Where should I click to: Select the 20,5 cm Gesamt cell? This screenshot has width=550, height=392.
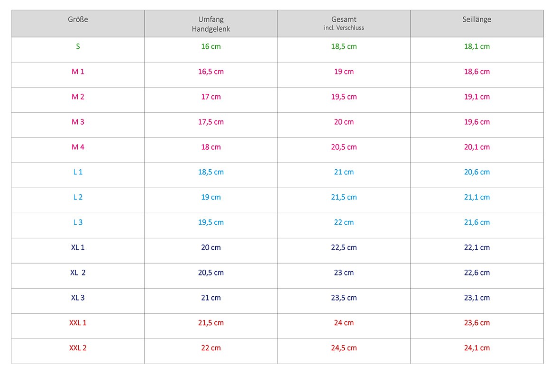[x=344, y=147]
